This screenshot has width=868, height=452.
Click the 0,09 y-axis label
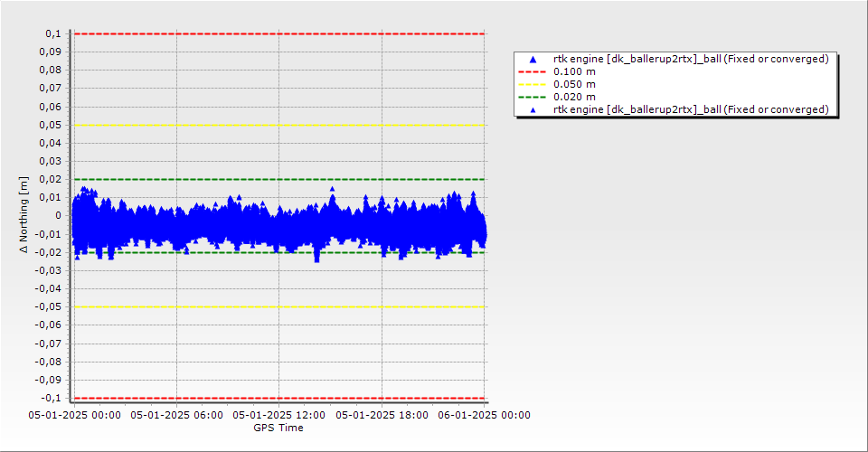click(x=51, y=52)
